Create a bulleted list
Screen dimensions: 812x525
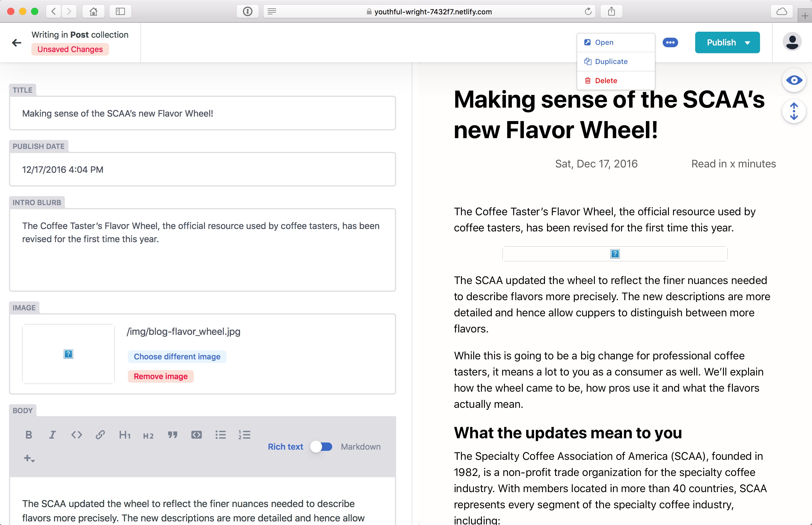(x=221, y=435)
